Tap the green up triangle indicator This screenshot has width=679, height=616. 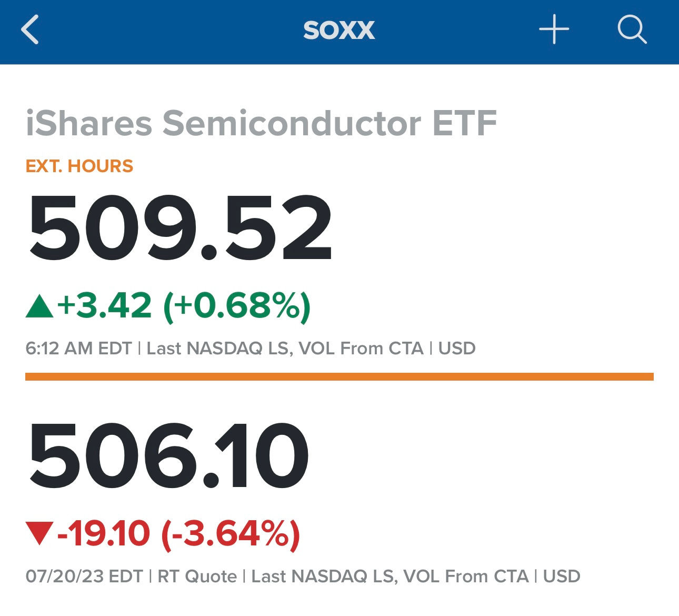39,306
